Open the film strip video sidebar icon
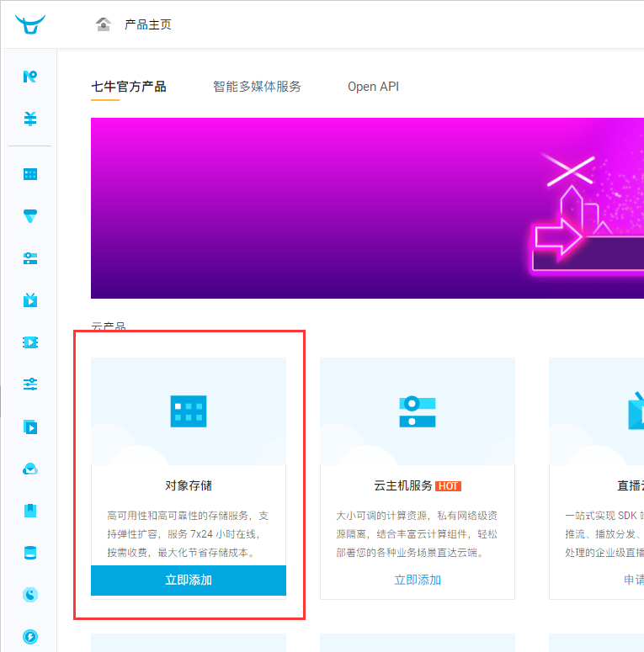The image size is (644, 652). point(30,342)
